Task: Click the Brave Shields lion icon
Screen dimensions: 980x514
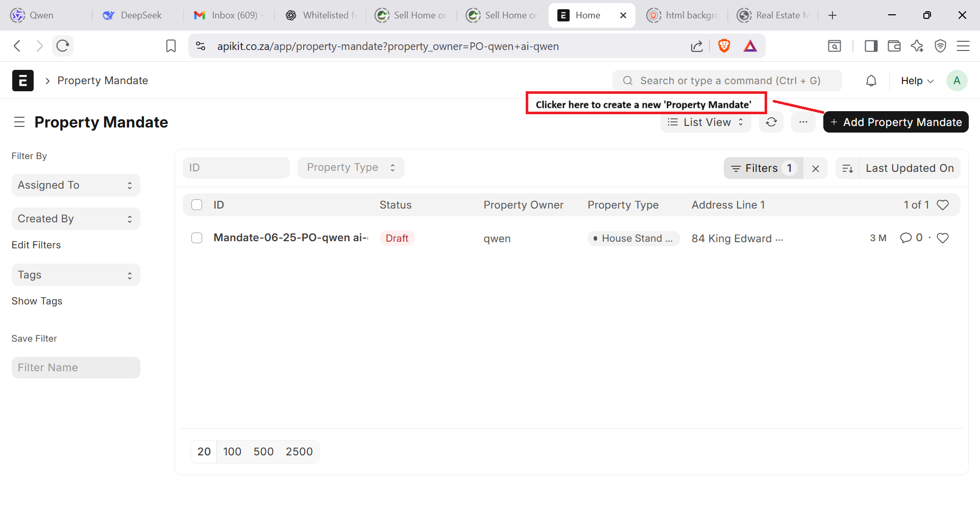Action: tap(724, 46)
